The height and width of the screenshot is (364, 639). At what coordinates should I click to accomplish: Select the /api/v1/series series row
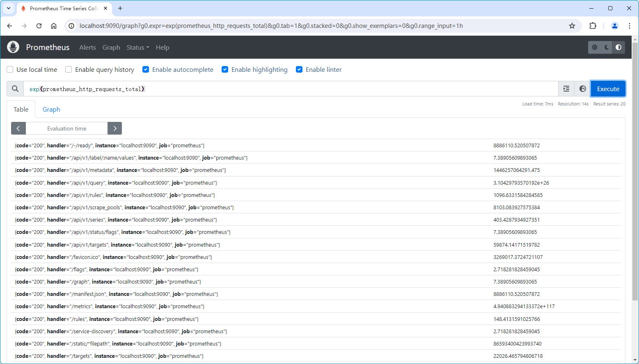316,220
